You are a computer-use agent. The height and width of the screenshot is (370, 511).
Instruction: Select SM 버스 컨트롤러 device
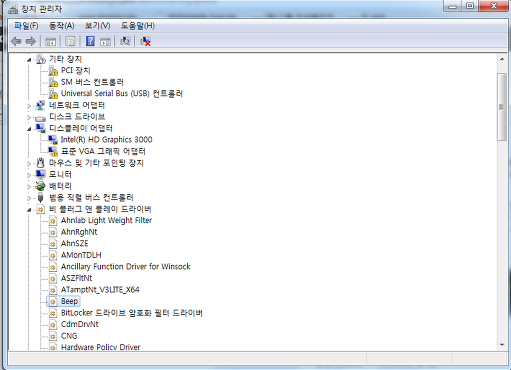(x=92, y=82)
